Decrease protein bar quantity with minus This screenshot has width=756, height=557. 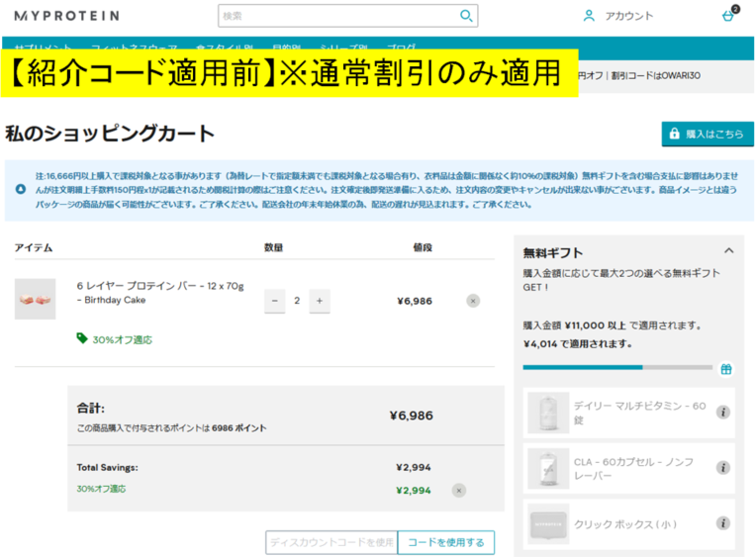[275, 301]
